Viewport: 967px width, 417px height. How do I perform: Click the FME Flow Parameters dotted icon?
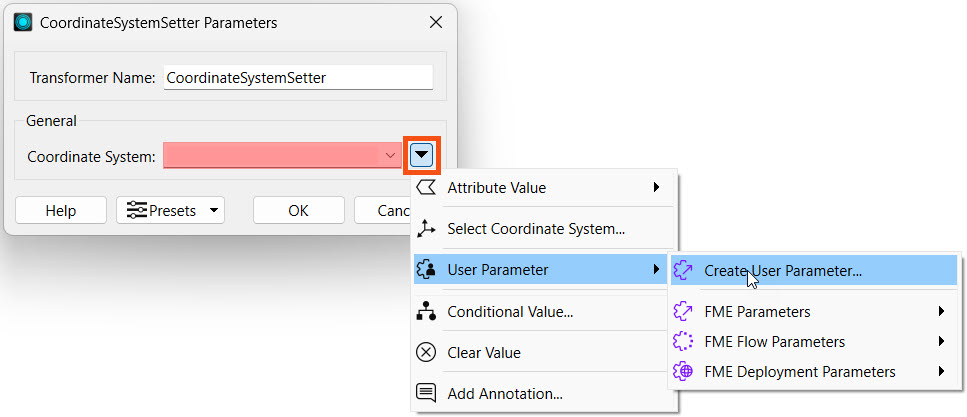pyautogui.click(x=684, y=342)
